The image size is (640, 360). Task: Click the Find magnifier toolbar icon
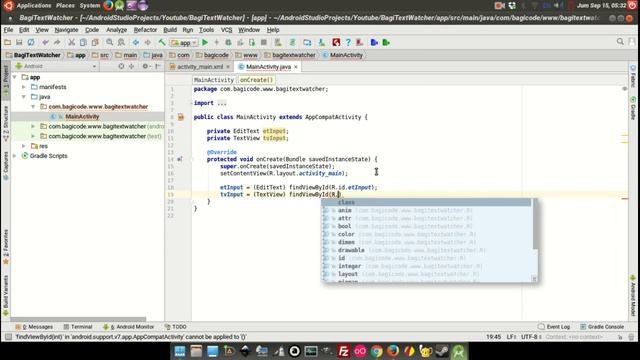(x=109, y=42)
